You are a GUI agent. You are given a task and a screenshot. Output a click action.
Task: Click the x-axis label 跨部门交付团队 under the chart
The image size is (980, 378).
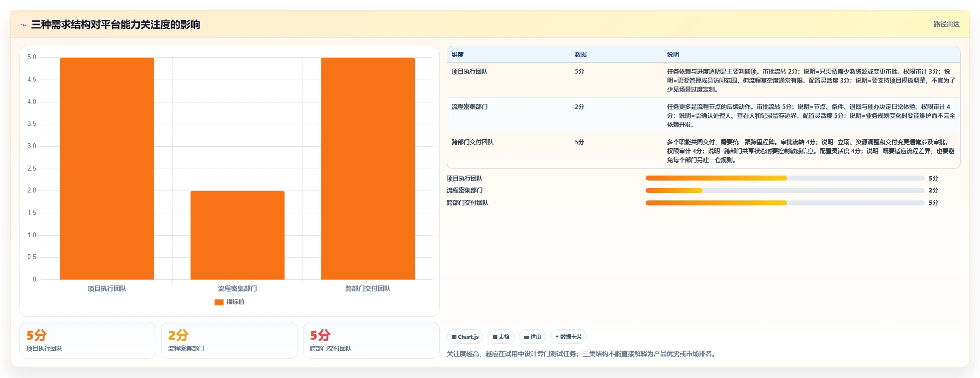(368, 288)
